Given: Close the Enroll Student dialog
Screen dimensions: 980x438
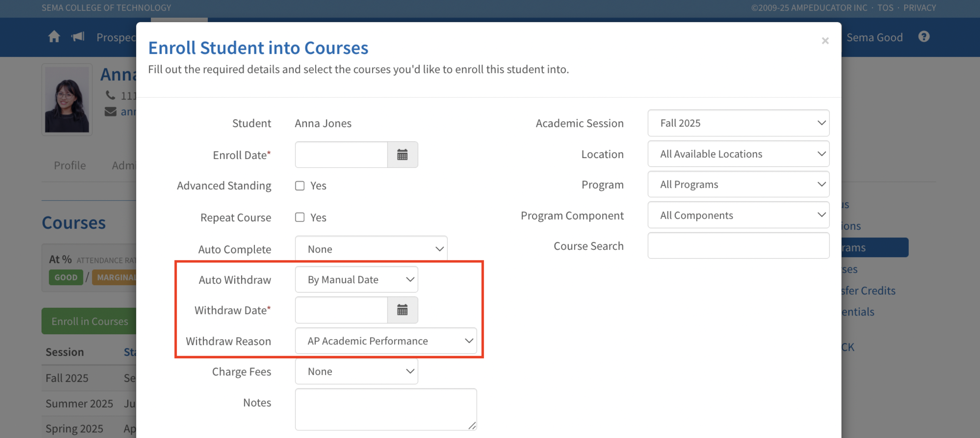Looking at the screenshot, I should click(825, 41).
